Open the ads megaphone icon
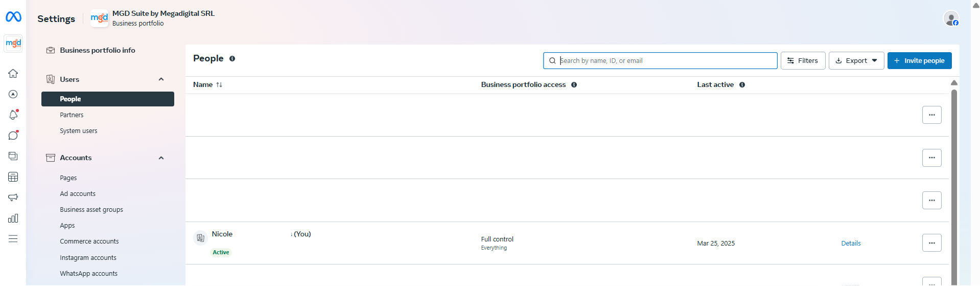Screen dimensions: 980x286 pyautogui.click(x=13, y=197)
